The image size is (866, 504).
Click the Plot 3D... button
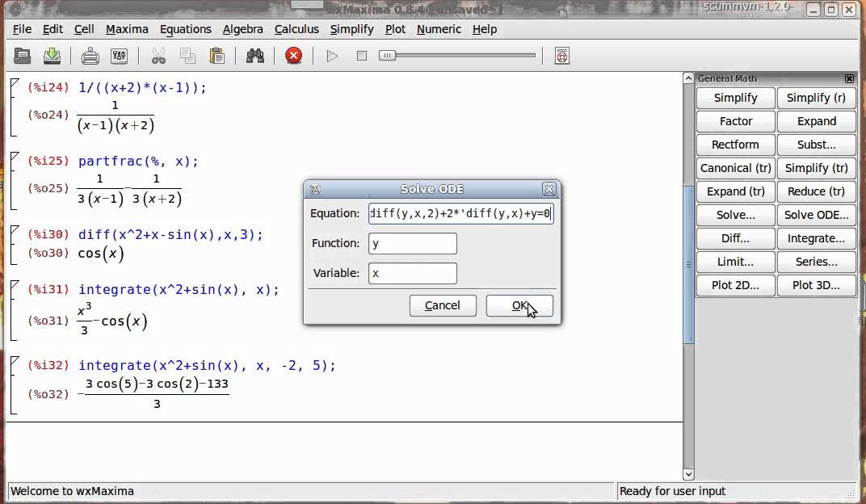point(816,285)
